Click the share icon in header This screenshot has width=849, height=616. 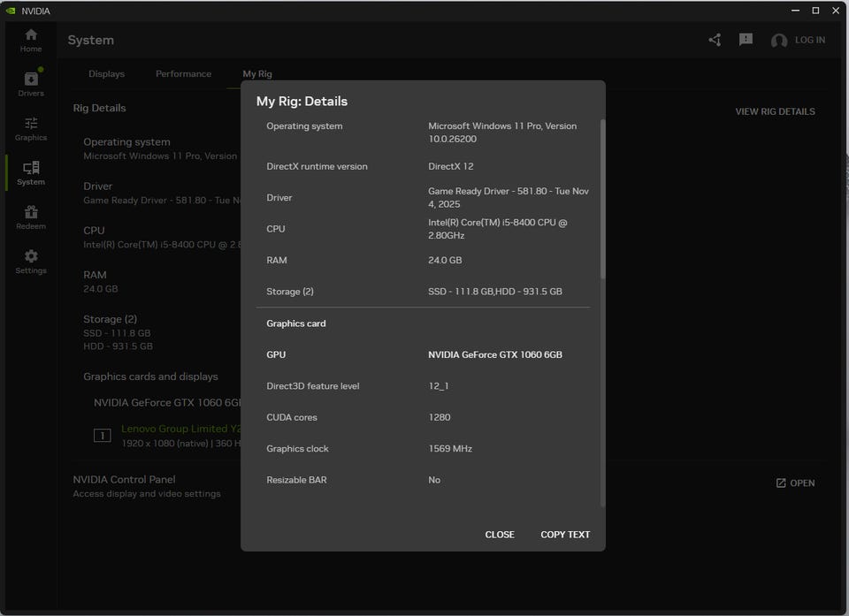tap(715, 40)
